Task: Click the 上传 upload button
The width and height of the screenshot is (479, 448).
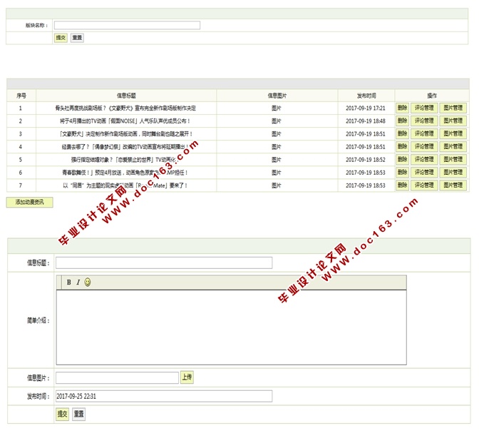Action: click(x=187, y=377)
